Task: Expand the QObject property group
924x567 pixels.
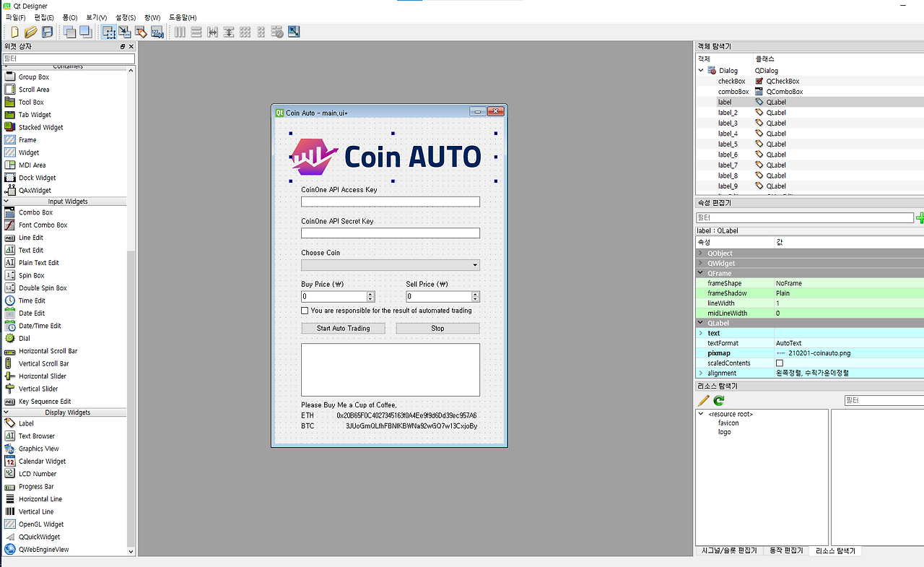Action: 700,254
